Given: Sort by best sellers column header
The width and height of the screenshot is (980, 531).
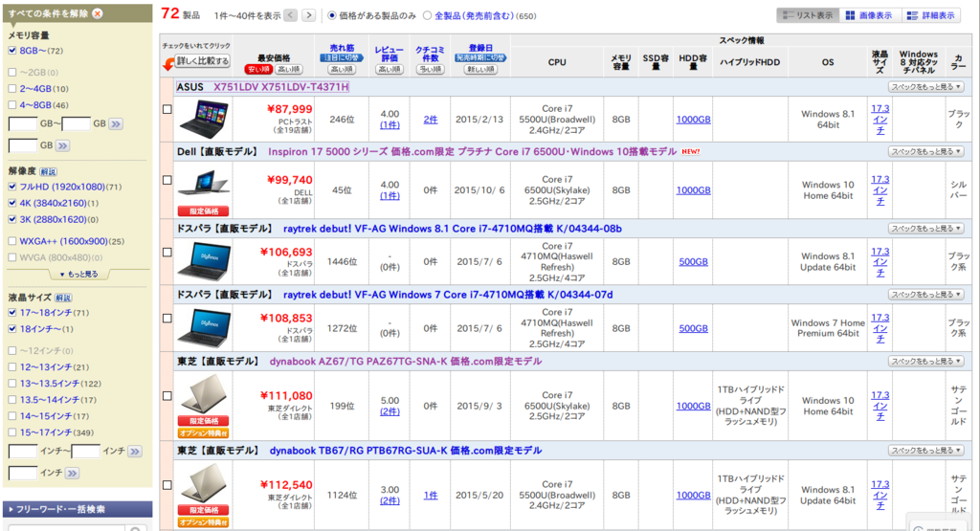Looking at the screenshot, I should (342, 48).
